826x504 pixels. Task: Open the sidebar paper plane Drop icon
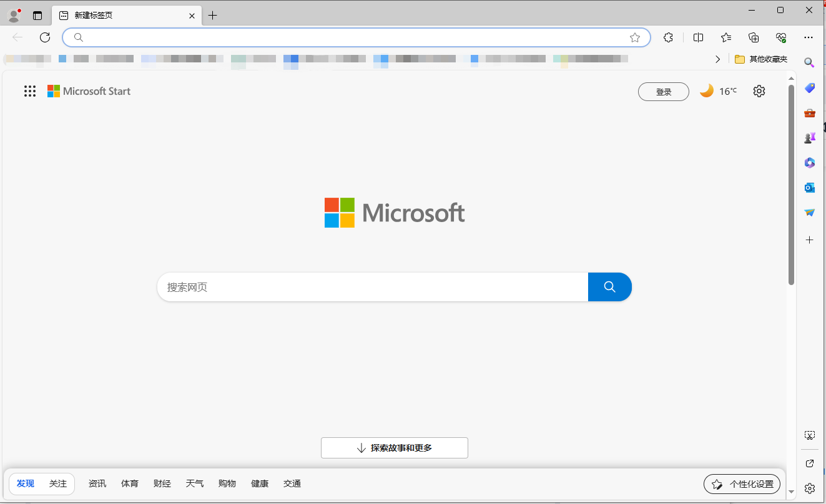[809, 213]
